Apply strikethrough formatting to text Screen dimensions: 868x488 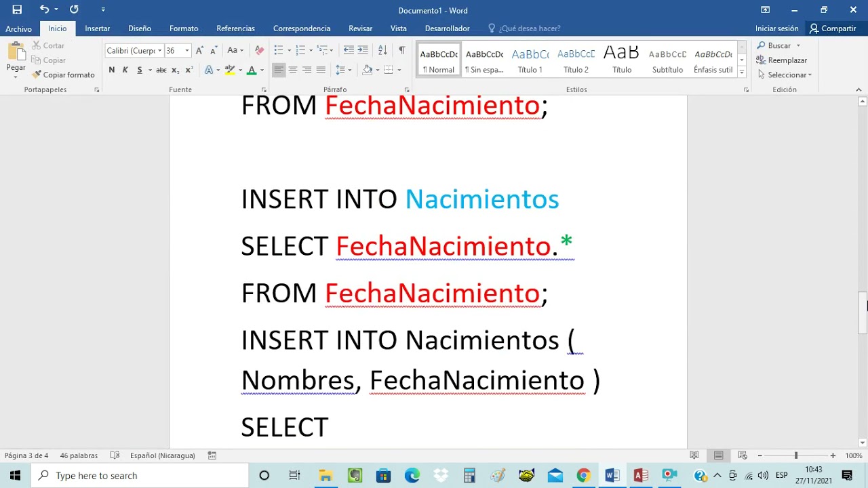(x=161, y=70)
